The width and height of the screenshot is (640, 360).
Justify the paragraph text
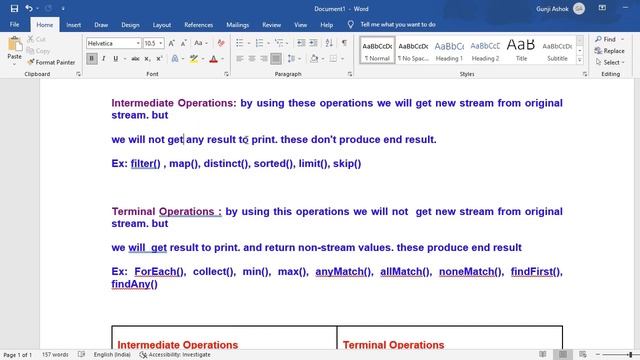pyautogui.click(x=276, y=59)
